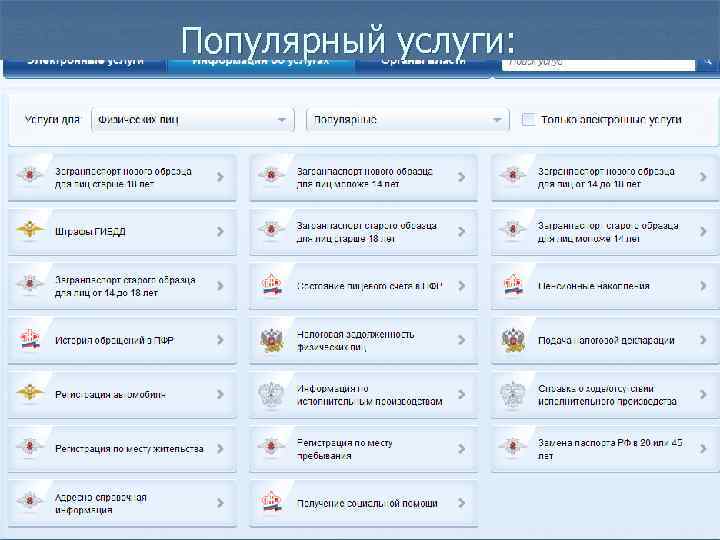Open Регистрация по месту жительства
Screen dimensions: 720x540
[x=123, y=449]
